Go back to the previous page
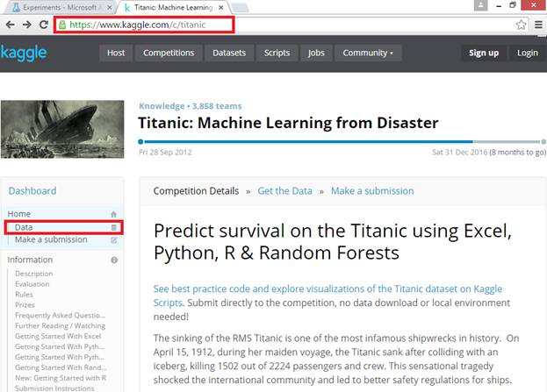This screenshot has height=392, width=547. click(10, 25)
